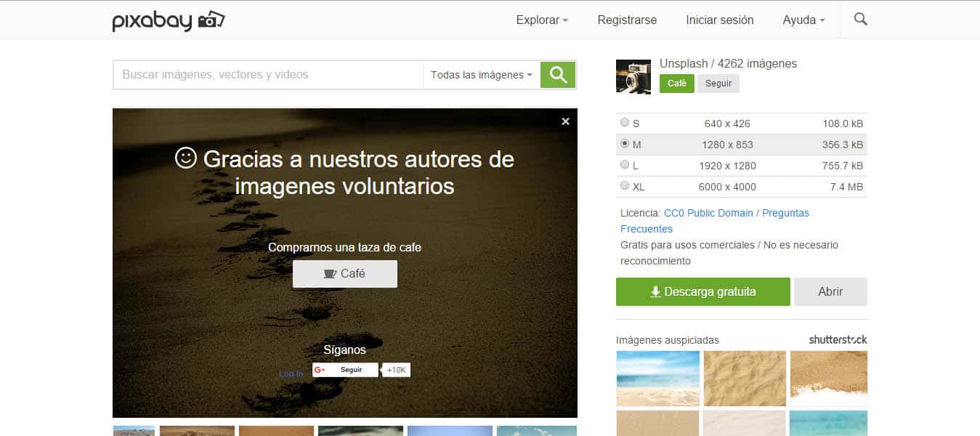Click the Shutterstock logo
The width and height of the screenshot is (980, 436).
[838, 339]
